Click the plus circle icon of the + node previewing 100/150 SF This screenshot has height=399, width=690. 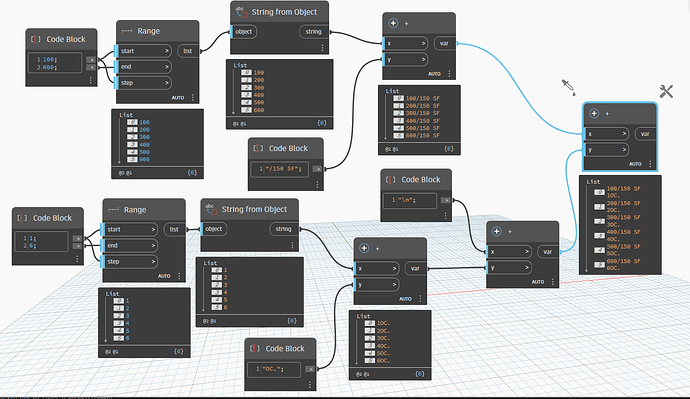(393, 23)
